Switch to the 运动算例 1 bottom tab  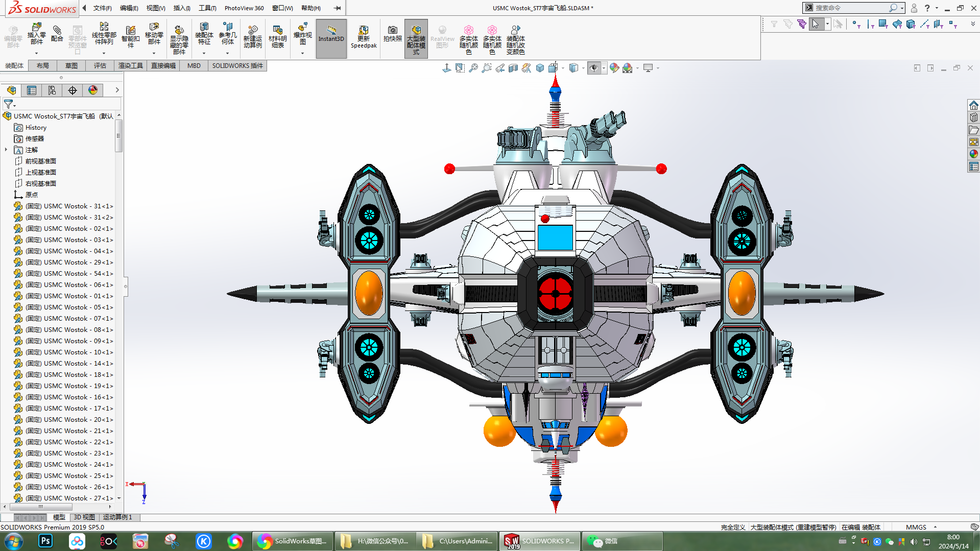117,517
